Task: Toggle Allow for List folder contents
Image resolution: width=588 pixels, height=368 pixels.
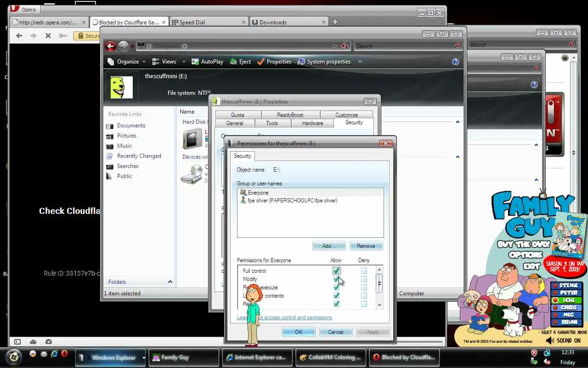Action: (336, 296)
